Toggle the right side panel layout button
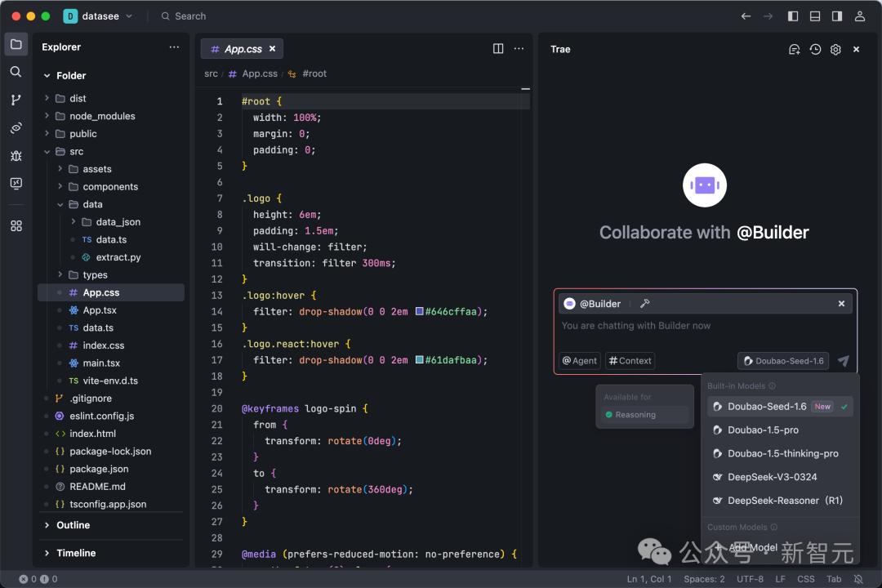 pyautogui.click(x=837, y=16)
